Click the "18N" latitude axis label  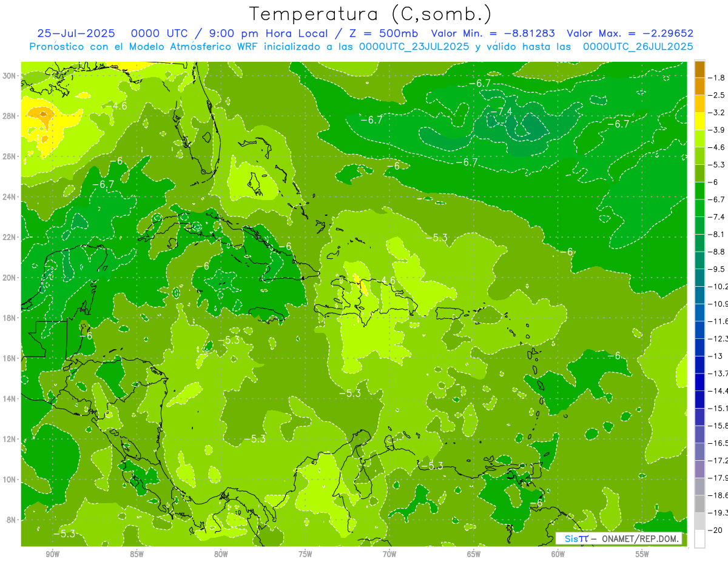pyautogui.click(x=9, y=318)
